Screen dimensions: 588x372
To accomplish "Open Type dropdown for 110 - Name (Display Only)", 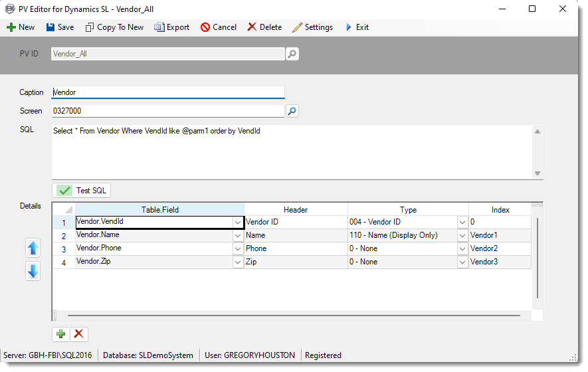I will click(x=462, y=236).
